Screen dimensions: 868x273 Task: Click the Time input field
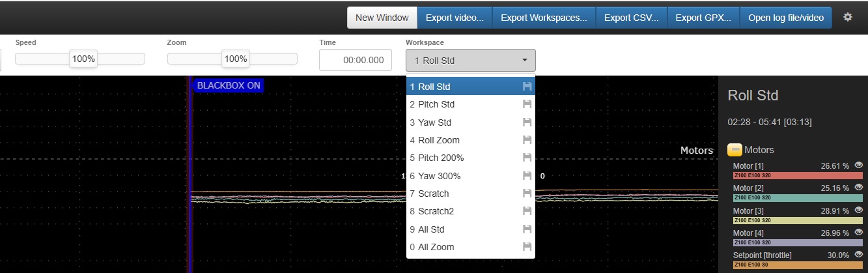click(356, 60)
